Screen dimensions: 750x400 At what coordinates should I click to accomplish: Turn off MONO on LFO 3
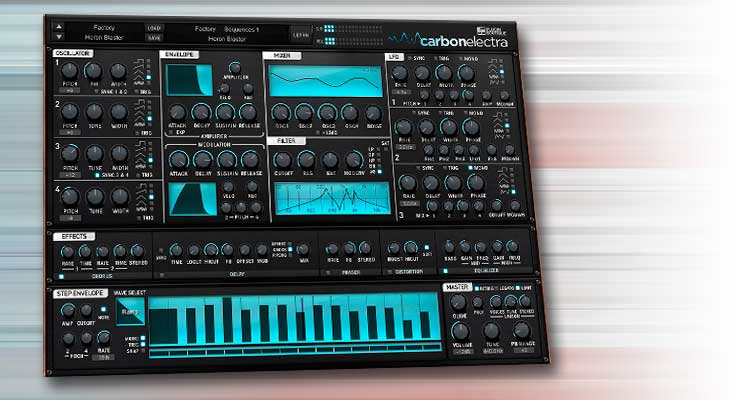click(x=471, y=168)
